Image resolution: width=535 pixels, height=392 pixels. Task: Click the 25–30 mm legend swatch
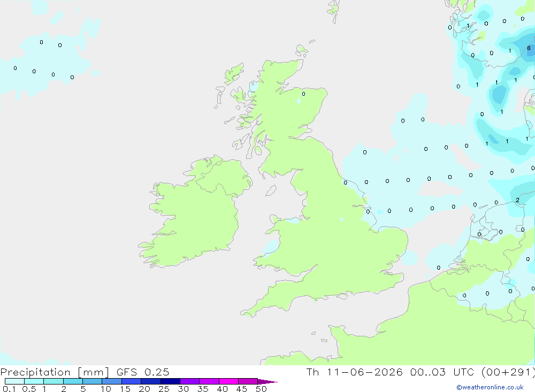click(x=170, y=381)
